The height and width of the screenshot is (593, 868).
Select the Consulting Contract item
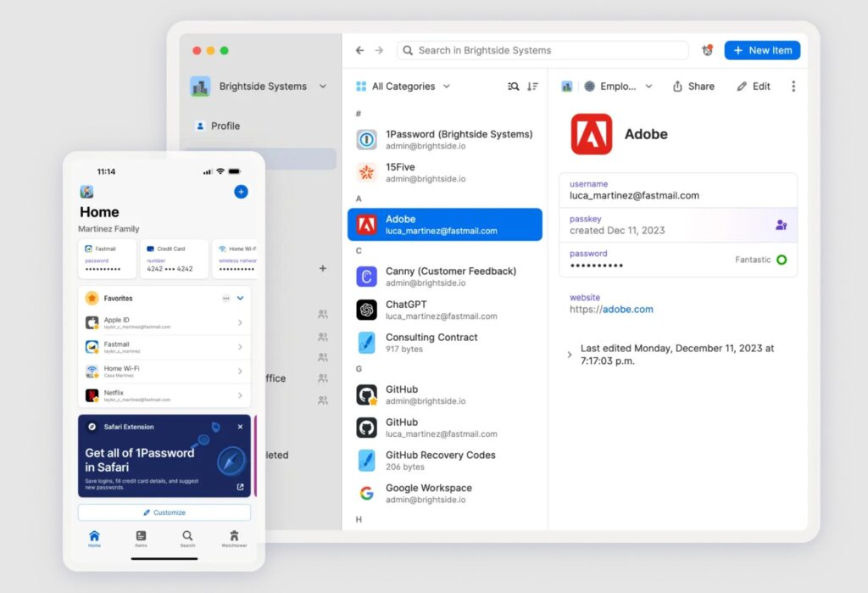click(444, 343)
